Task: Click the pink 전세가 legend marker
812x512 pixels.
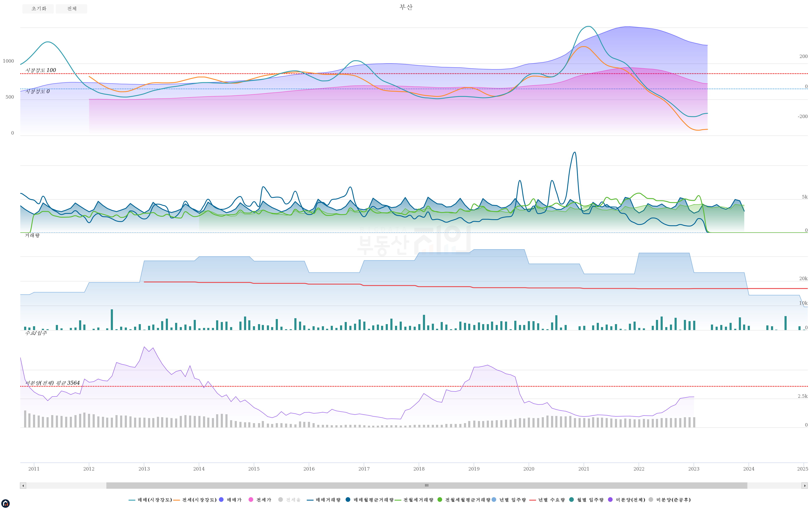Action: (x=251, y=500)
